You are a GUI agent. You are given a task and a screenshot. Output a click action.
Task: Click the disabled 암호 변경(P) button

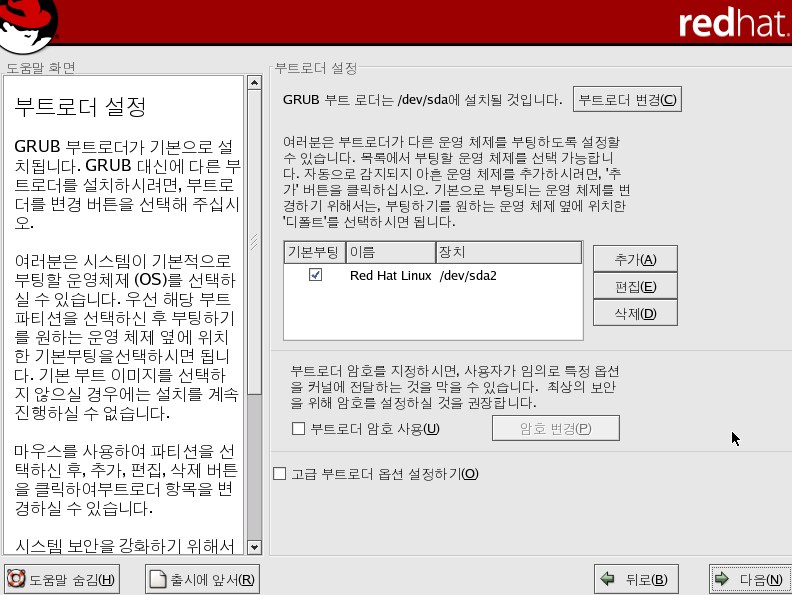[556, 428]
